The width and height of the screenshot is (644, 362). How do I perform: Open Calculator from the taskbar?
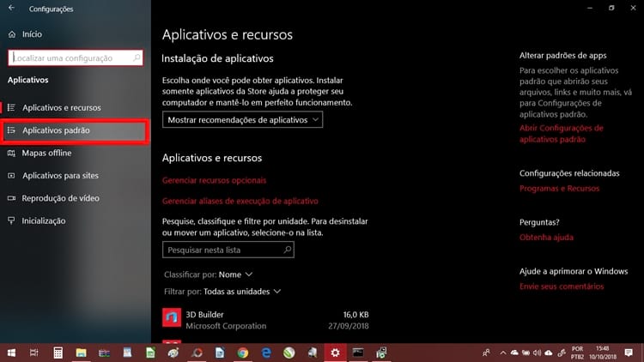58,353
